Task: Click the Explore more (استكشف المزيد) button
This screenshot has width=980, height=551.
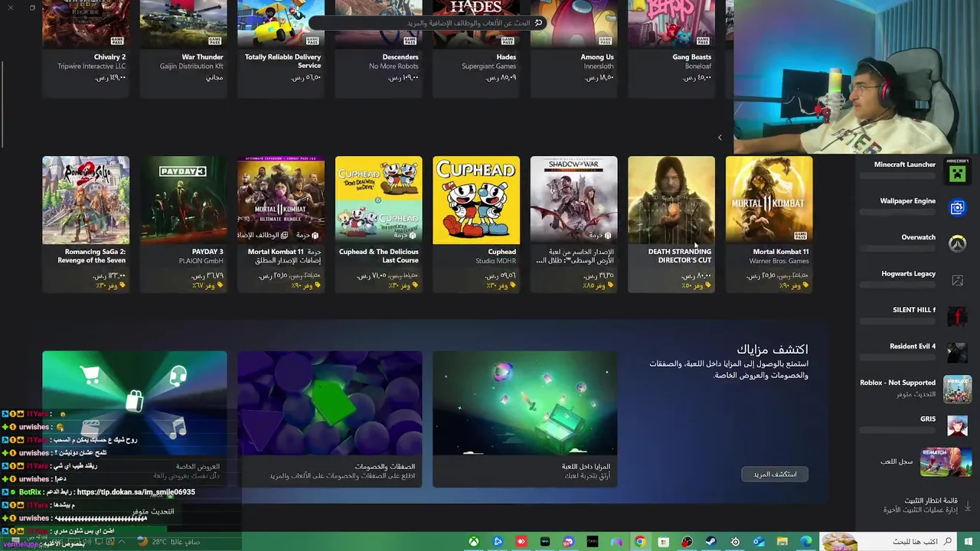Action: [775, 474]
